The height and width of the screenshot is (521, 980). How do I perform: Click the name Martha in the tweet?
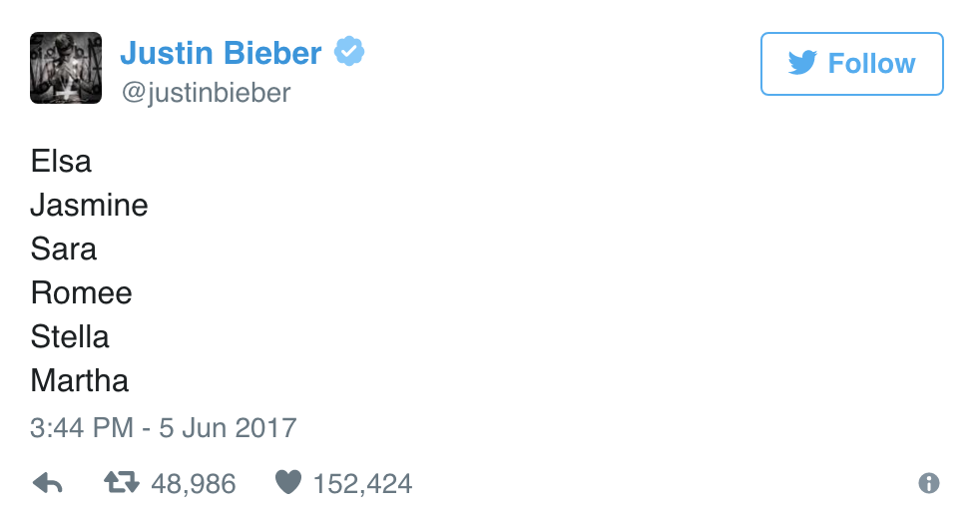[80, 380]
